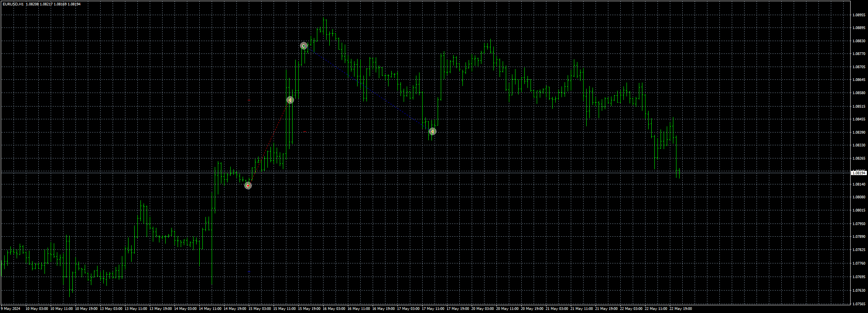
Task: Click the 10 May 03:00 time label
Action: [37, 309]
